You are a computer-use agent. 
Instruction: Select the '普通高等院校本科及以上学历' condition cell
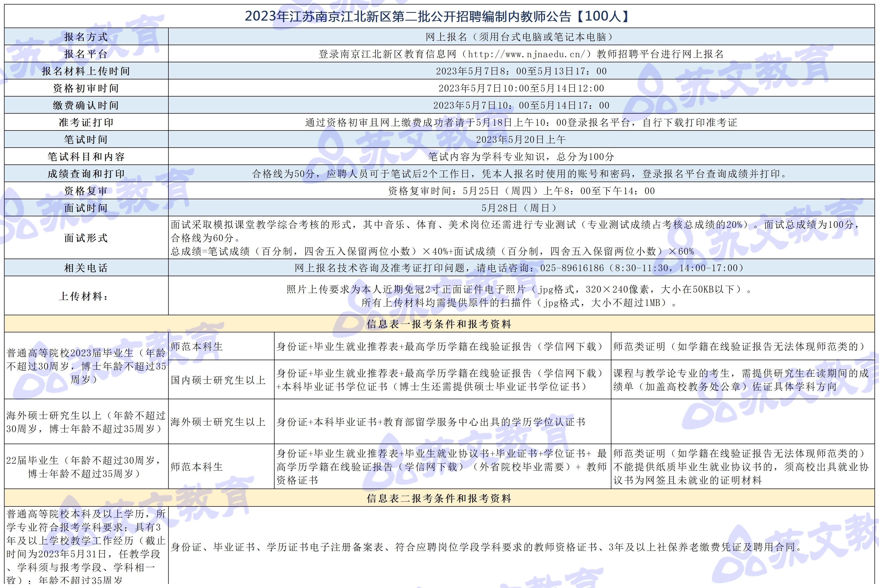pos(86,546)
